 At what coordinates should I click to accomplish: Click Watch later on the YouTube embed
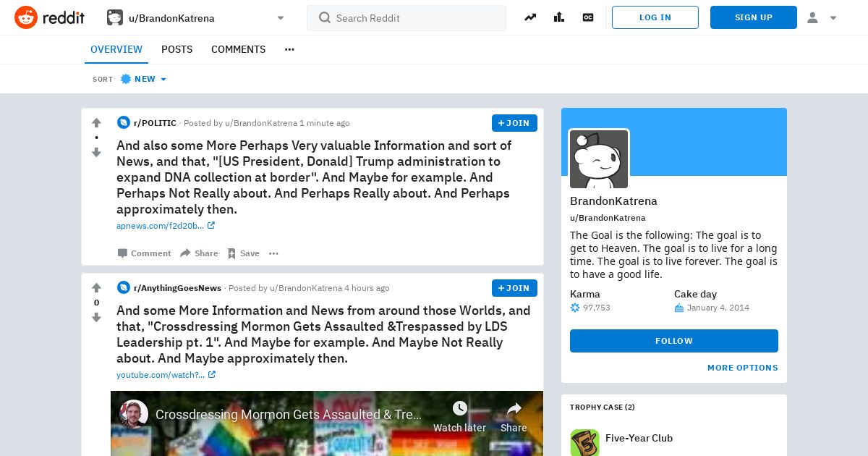click(459, 417)
